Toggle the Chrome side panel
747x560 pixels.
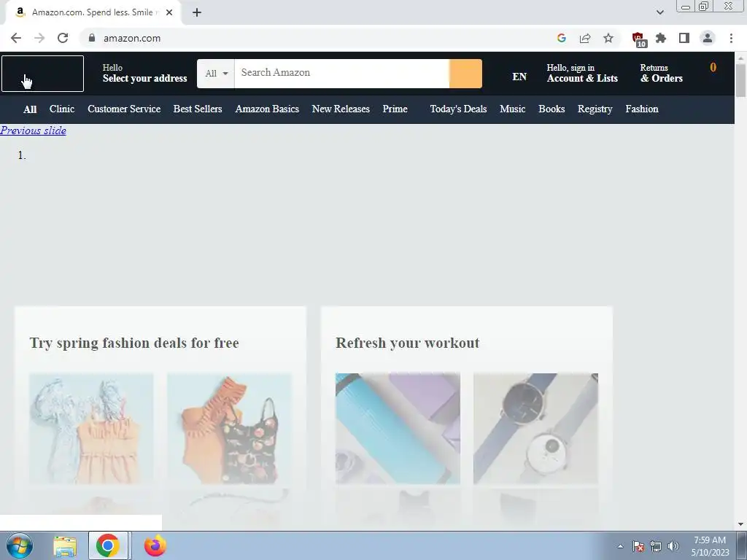click(x=684, y=38)
